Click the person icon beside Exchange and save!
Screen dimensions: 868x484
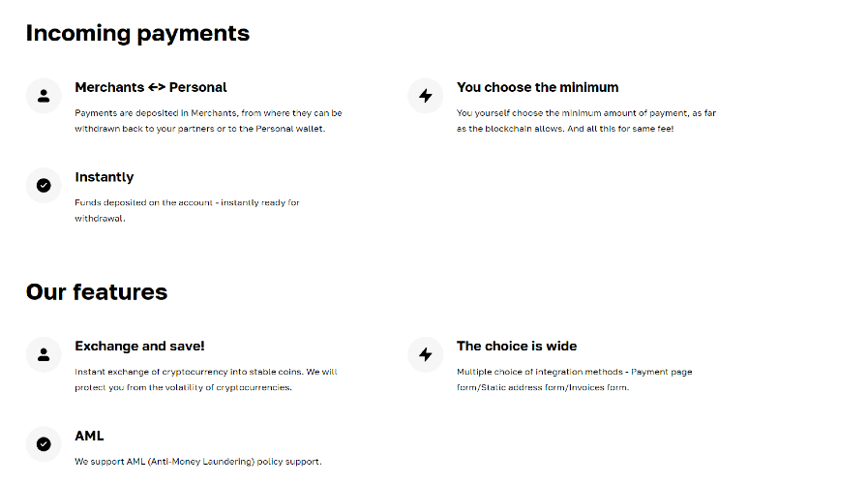click(x=44, y=354)
